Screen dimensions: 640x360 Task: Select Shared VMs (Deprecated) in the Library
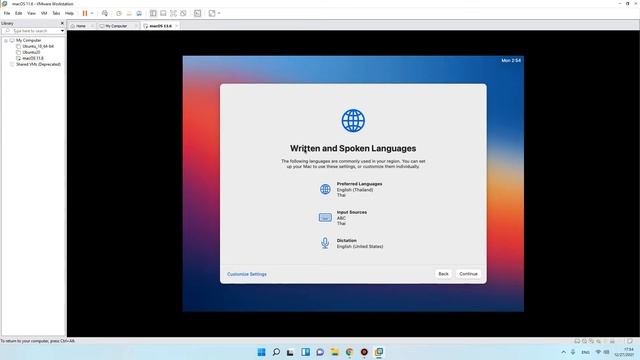38,64
